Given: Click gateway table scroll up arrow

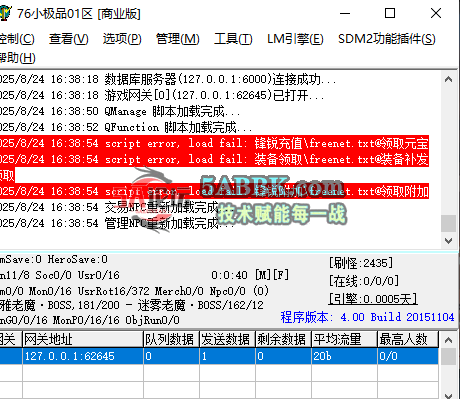Looking at the screenshot, I should 449,340.
